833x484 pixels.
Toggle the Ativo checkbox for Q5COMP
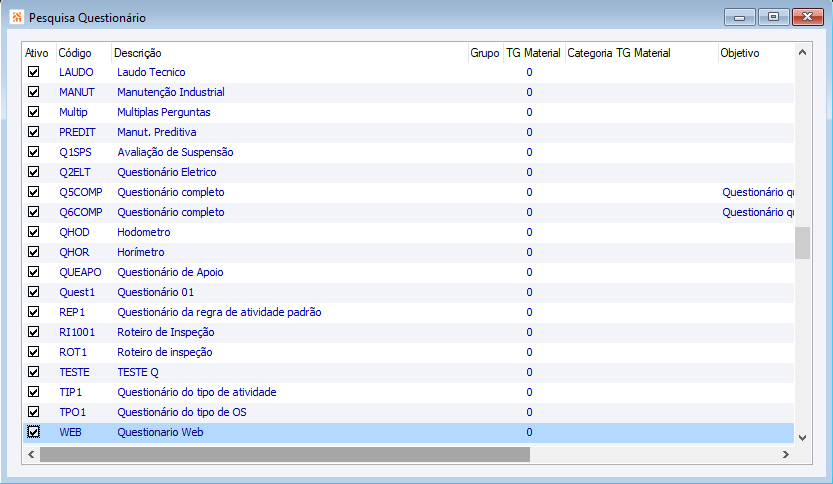(33, 192)
